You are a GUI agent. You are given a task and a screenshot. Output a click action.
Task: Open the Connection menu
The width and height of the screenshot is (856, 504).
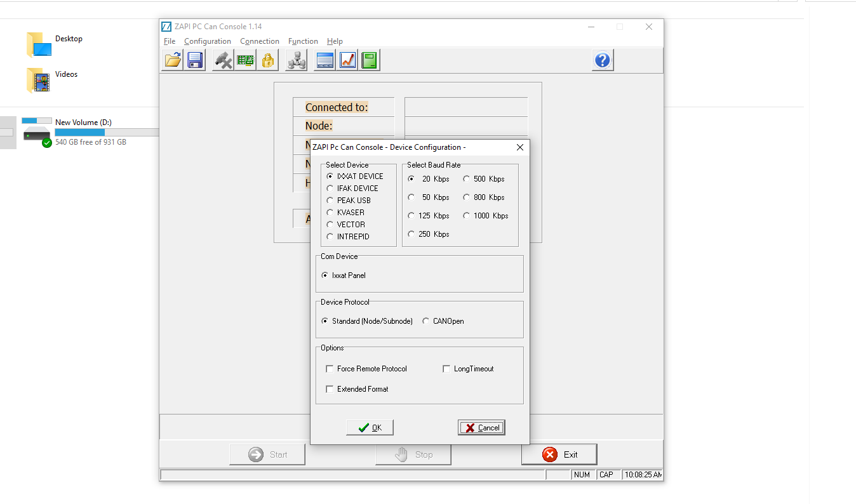point(260,41)
